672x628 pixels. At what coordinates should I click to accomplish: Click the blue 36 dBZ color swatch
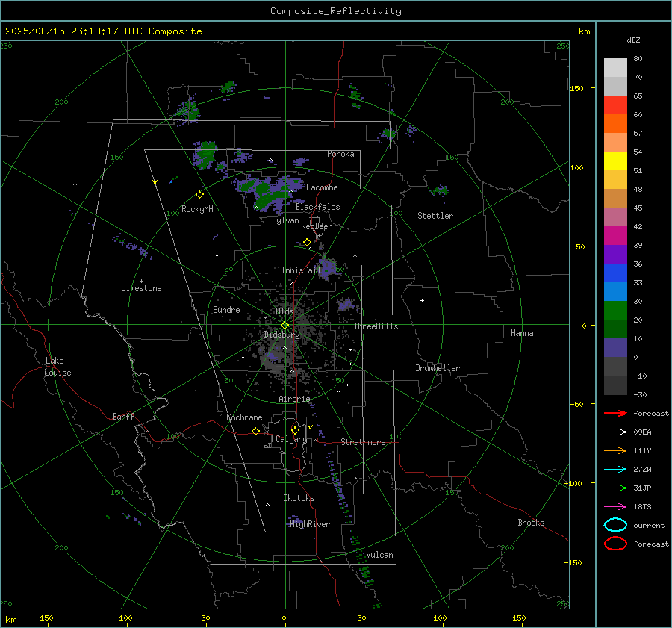point(615,273)
